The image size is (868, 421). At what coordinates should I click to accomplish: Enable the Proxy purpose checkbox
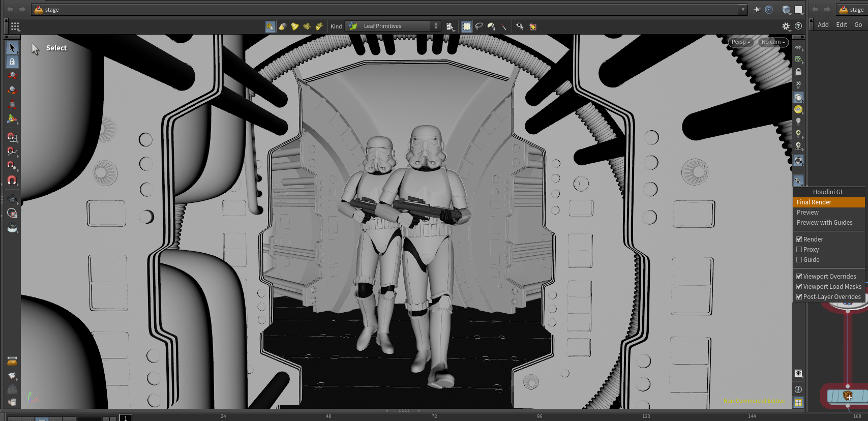coord(799,250)
